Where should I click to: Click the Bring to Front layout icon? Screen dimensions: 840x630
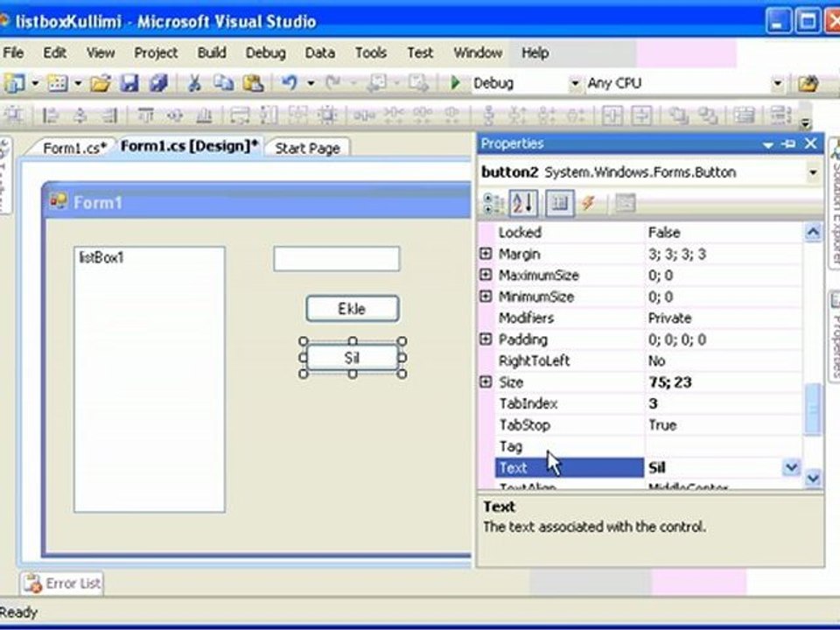tap(679, 115)
